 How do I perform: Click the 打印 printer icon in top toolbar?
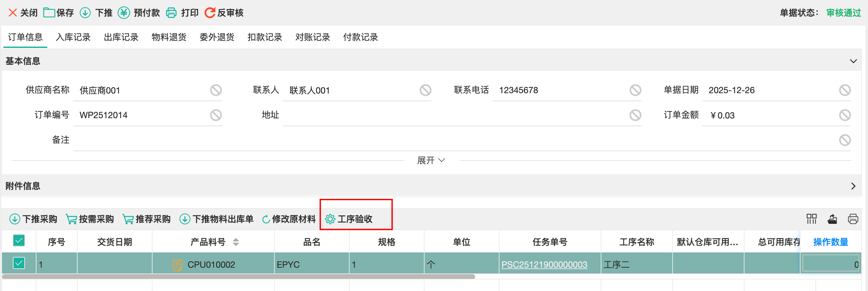click(x=171, y=13)
